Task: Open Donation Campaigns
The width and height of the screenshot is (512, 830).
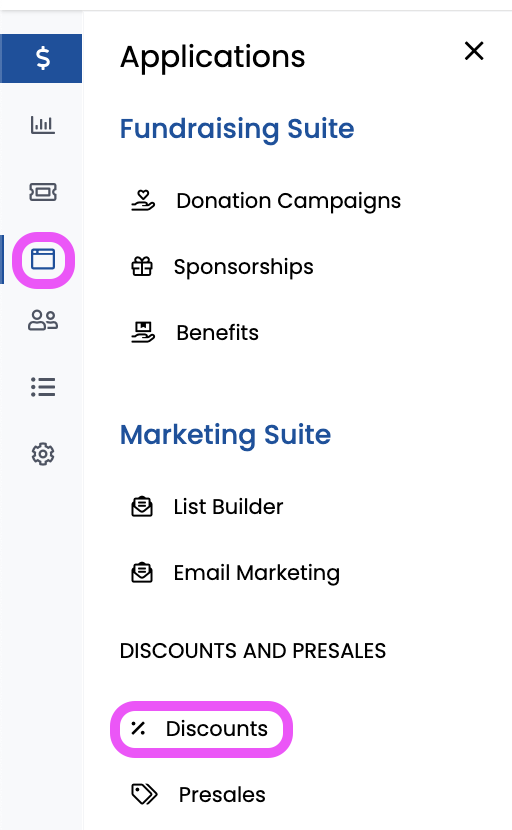Action: click(x=289, y=201)
